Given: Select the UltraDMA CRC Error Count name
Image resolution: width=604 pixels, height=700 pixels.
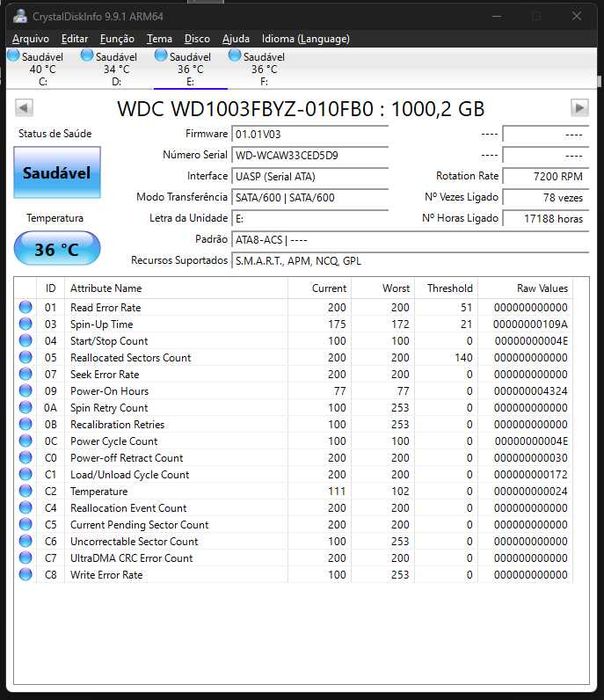Looking at the screenshot, I should coord(131,558).
